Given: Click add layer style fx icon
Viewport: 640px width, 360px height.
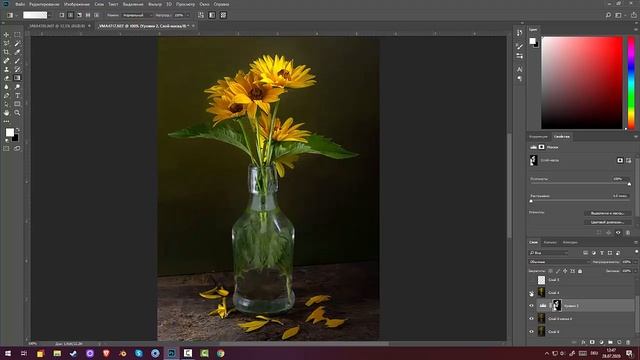Looking at the screenshot, I should coord(583,342).
